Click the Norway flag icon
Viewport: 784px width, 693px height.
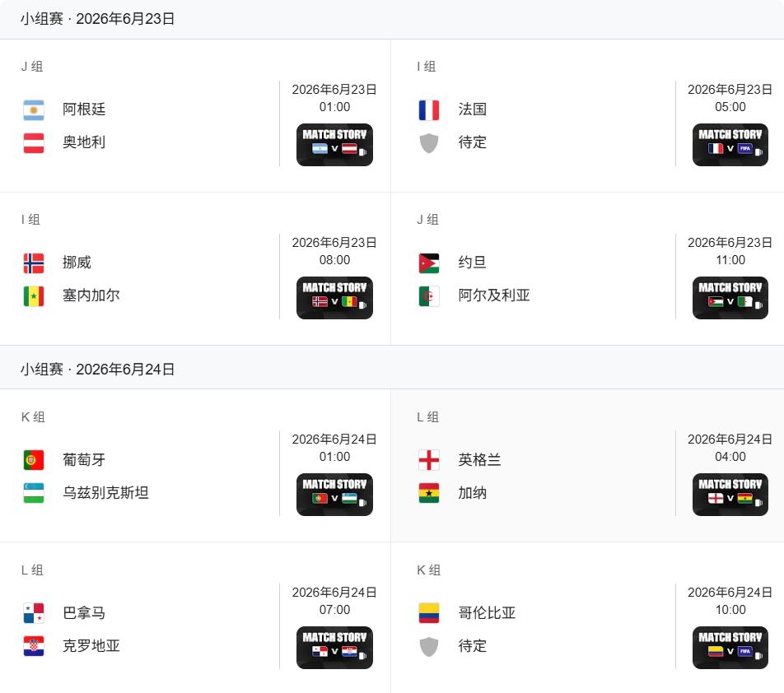tap(34, 263)
